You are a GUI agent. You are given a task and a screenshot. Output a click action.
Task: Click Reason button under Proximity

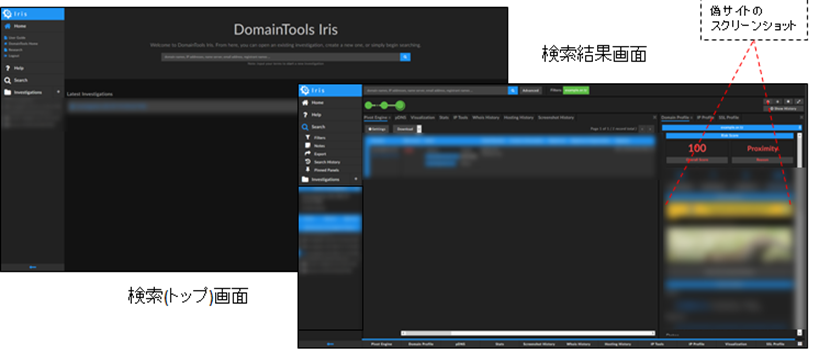[x=762, y=160]
